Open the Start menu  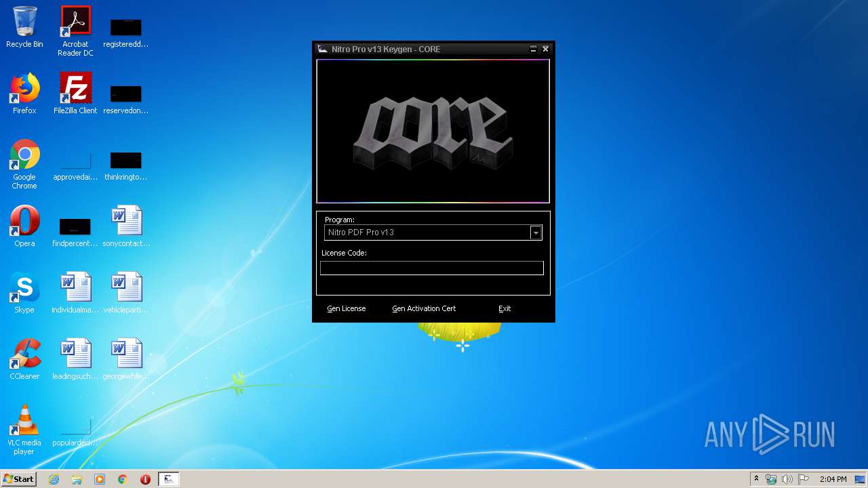pos(19,479)
